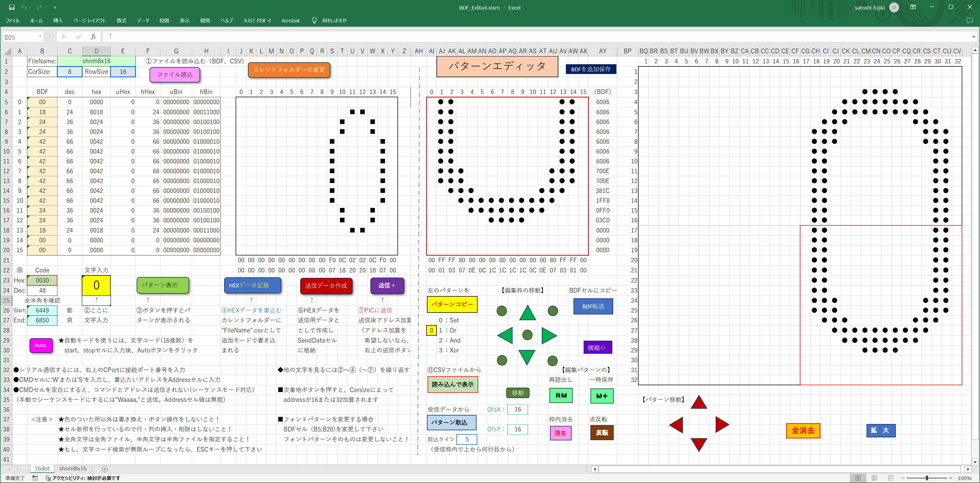Click the BDFを追加保存 button
Viewport: 980px width, 483px height.
click(x=591, y=69)
